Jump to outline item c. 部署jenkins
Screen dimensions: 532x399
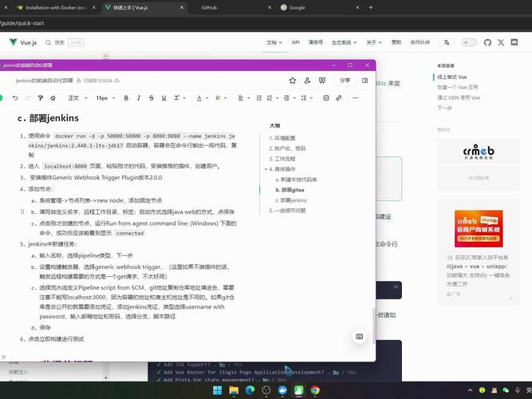pos(291,200)
